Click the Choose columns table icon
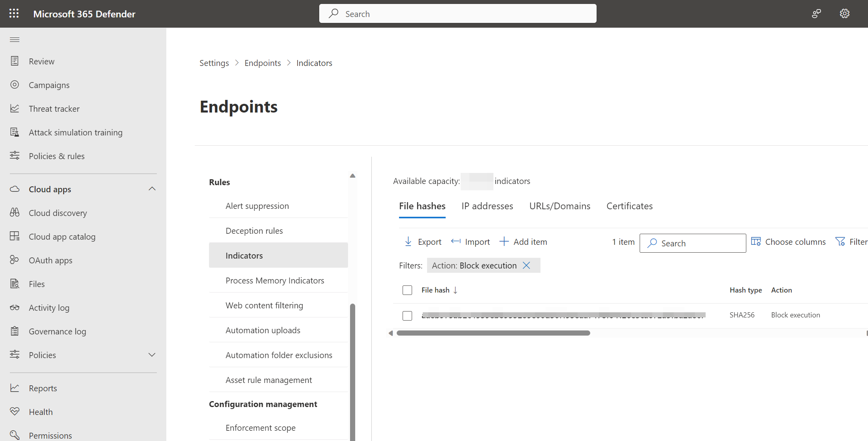This screenshot has height=441, width=868. coord(756,241)
